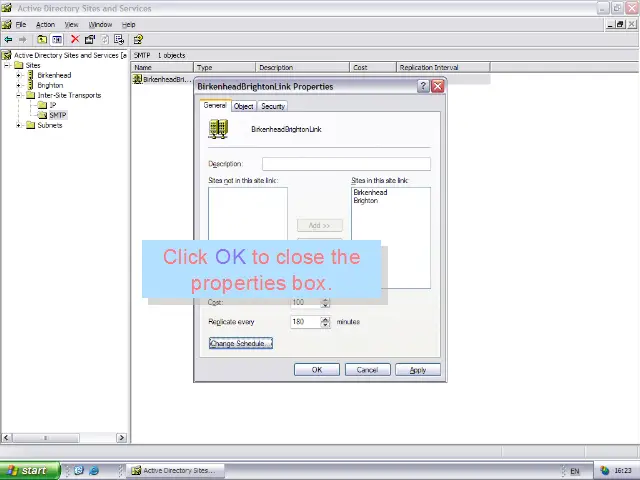
Task: Click the Birkenhead label in the console tree
Action: tap(54, 75)
